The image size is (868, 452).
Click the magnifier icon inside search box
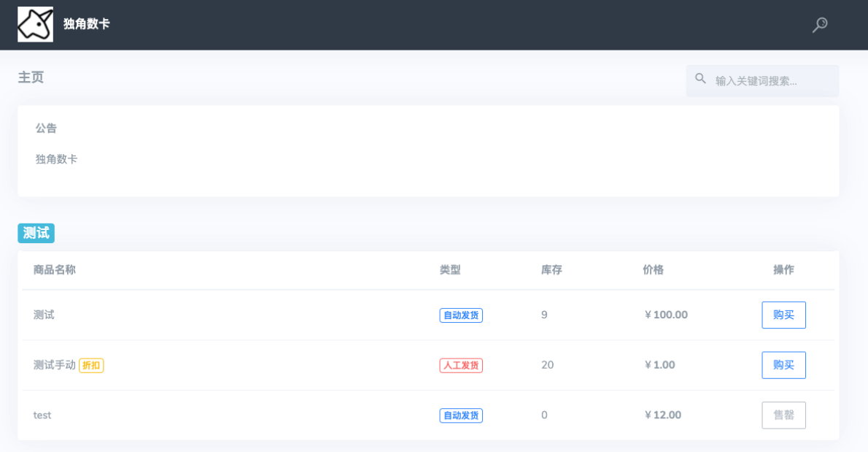[700, 79]
